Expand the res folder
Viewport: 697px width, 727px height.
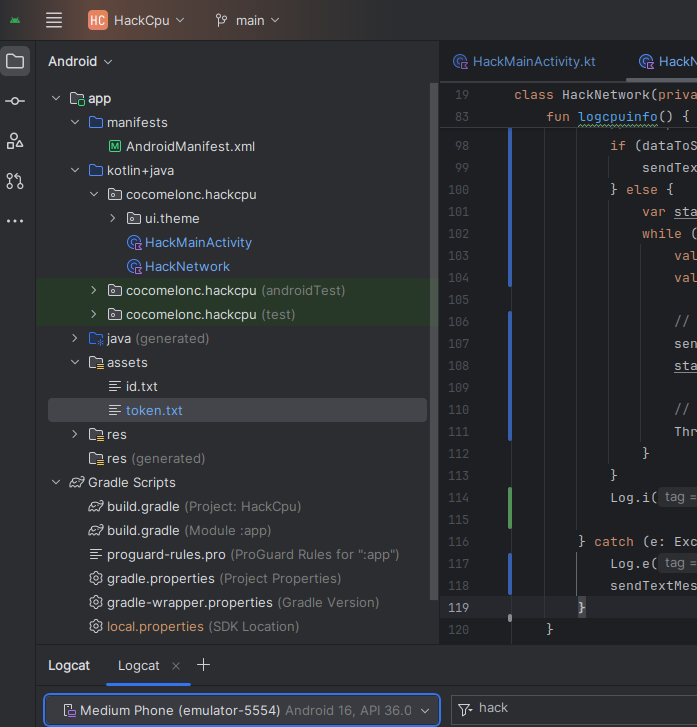(x=76, y=434)
